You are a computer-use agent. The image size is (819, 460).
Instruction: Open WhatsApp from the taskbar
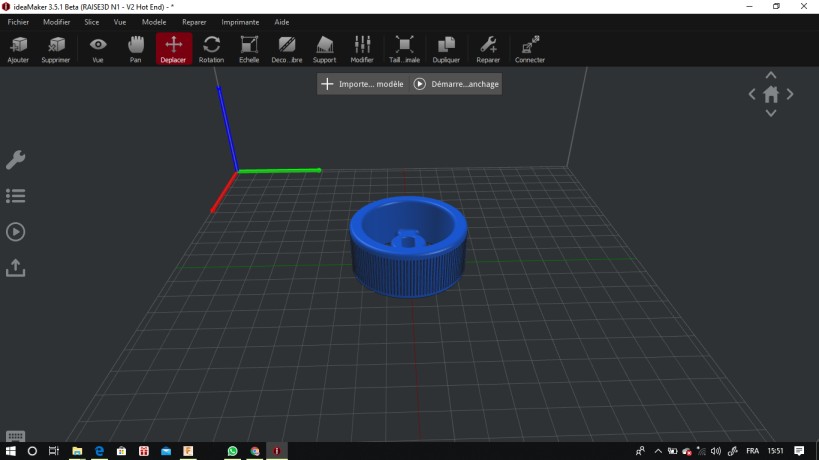pyautogui.click(x=232, y=451)
